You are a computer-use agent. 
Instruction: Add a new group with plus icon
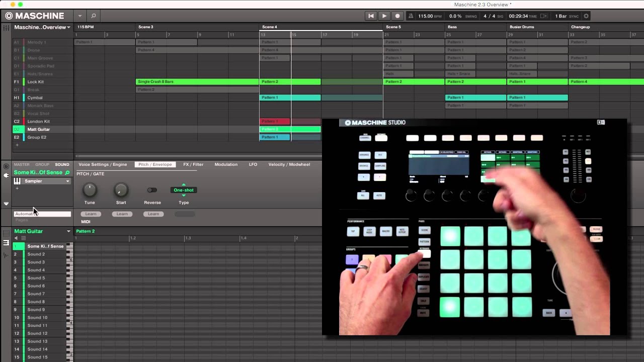(17, 145)
